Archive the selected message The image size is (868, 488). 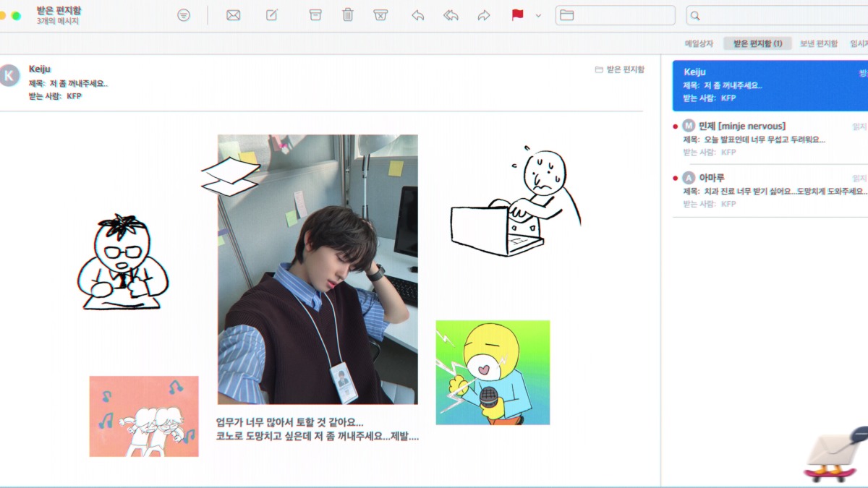[315, 15]
